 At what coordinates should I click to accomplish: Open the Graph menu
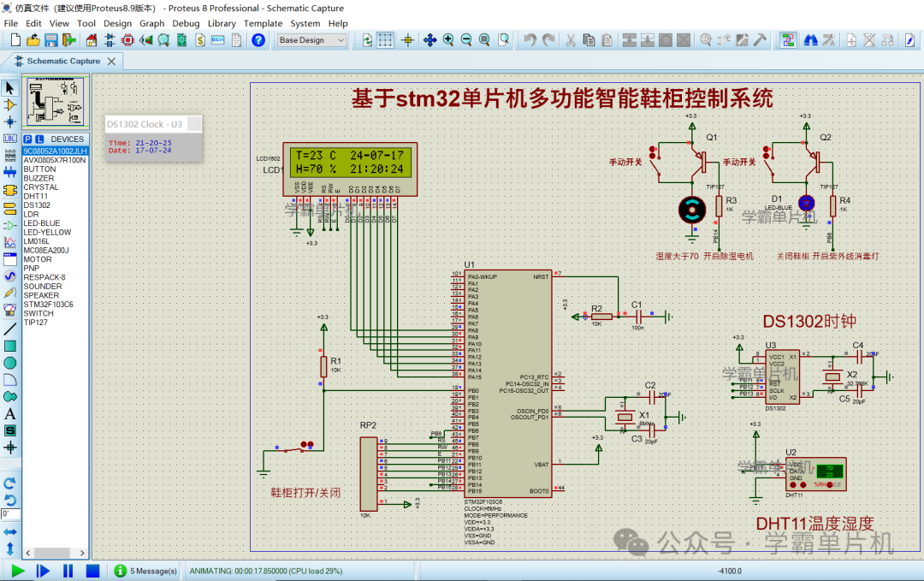coord(152,24)
